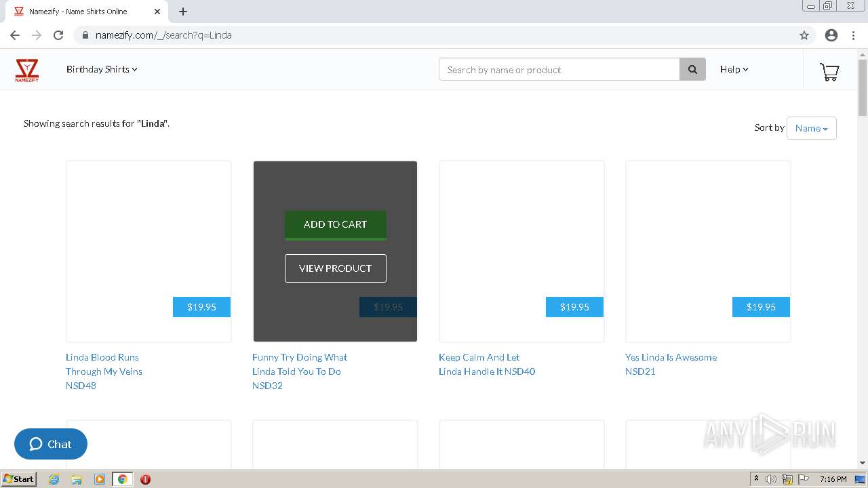Click the View Product button
Image resolution: width=868 pixels, height=488 pixels.
336,268
